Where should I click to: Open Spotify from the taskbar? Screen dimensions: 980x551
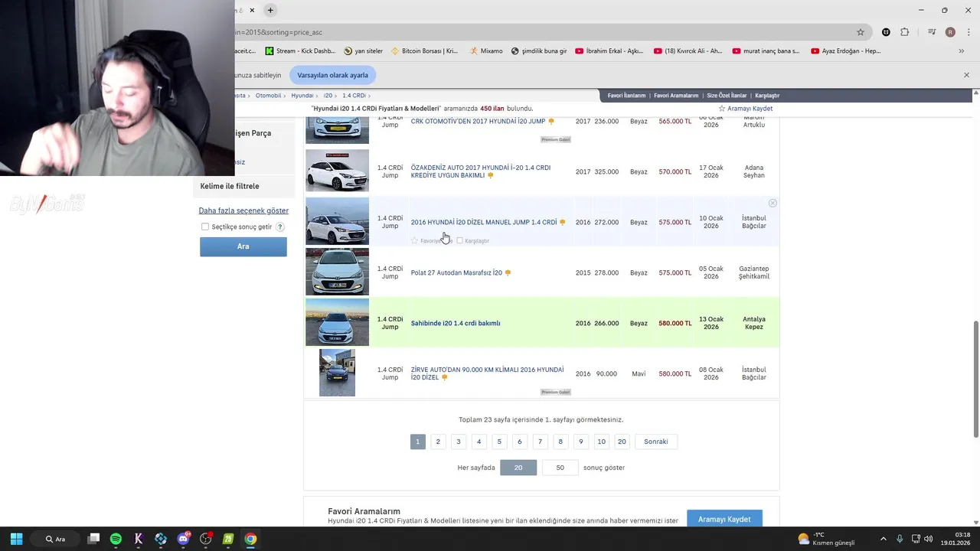tap(116, 539)
